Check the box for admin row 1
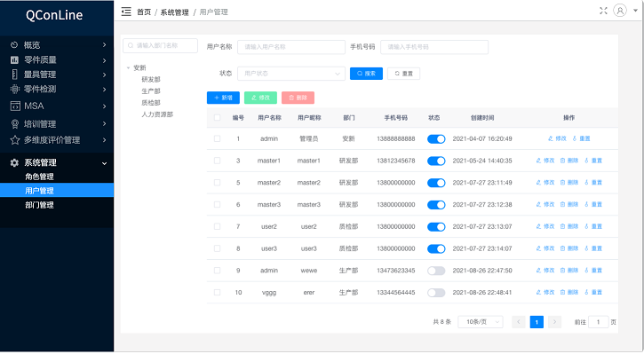The image size is (644, 354). point(218,138)
